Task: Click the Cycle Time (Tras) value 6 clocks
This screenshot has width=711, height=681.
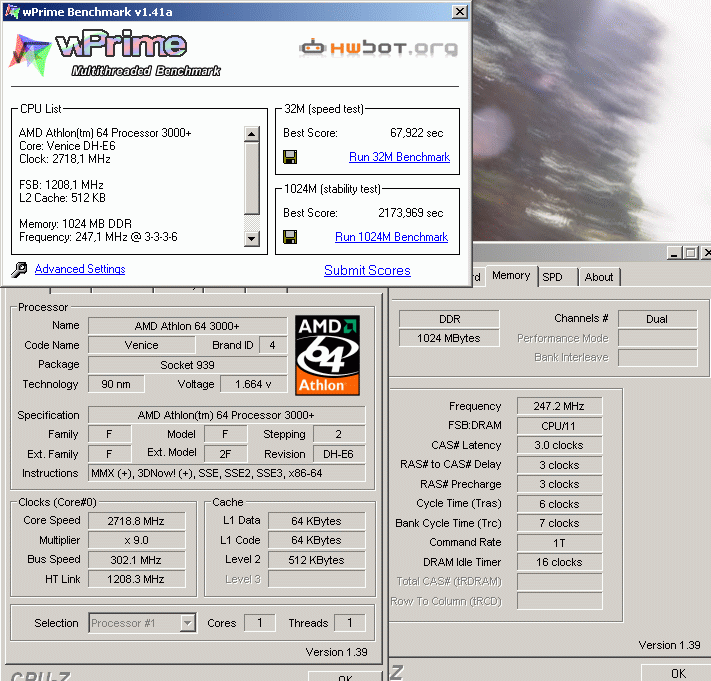Action: (x=559, y=504)
